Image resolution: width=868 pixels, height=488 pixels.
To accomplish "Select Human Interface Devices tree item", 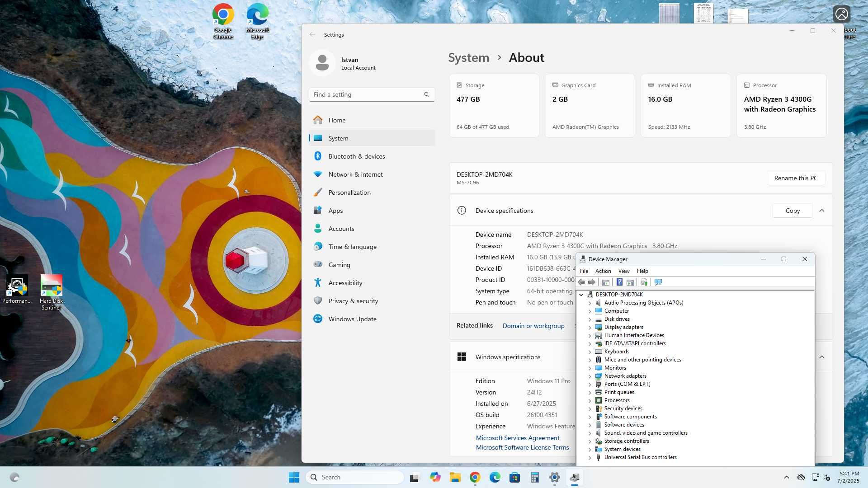I will click(634, 335).
